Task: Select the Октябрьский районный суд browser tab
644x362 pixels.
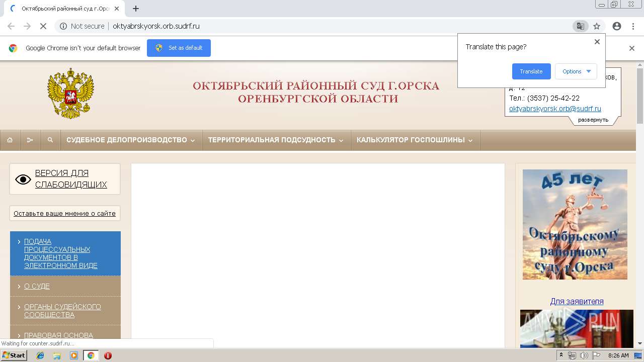Action: (65, 9)
